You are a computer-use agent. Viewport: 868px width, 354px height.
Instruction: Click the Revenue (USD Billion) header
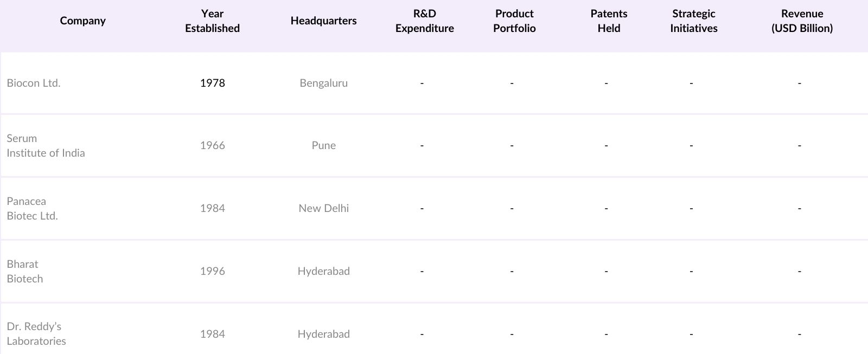[802, 21]
